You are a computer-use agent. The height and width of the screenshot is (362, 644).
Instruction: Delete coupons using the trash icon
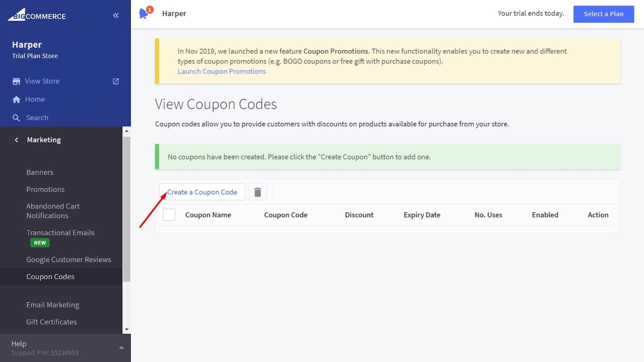[257, 191]
